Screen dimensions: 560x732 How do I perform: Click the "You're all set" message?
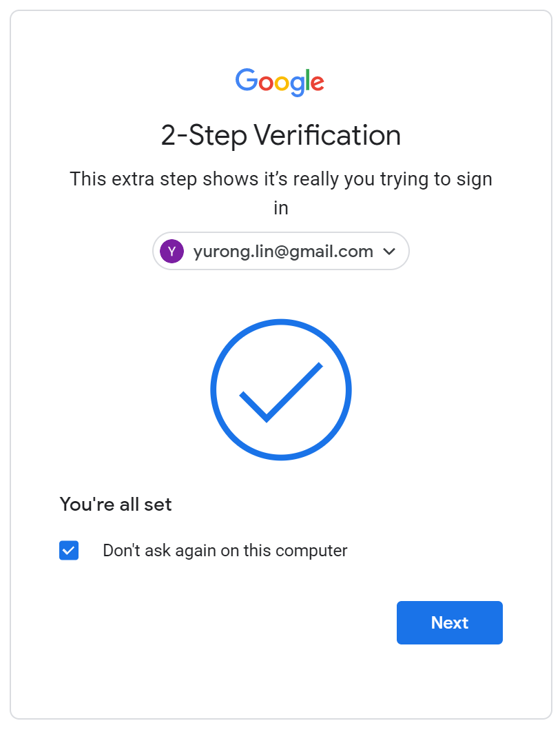[x=116, y=505]
